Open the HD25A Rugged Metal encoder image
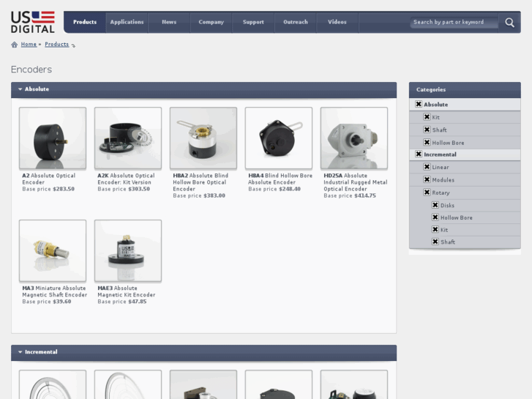 354,138
